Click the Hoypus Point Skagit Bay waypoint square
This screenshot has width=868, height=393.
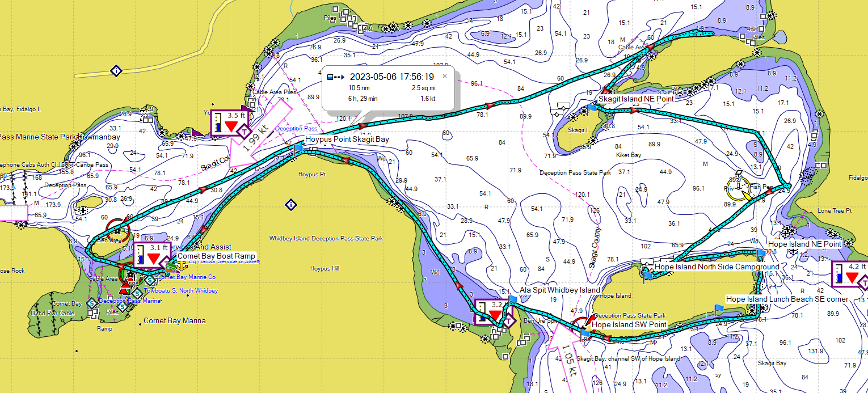297,147
